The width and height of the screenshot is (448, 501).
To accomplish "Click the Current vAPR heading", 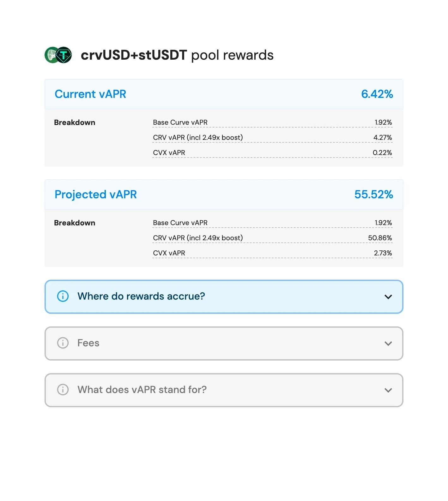I will tap(90, 94).
